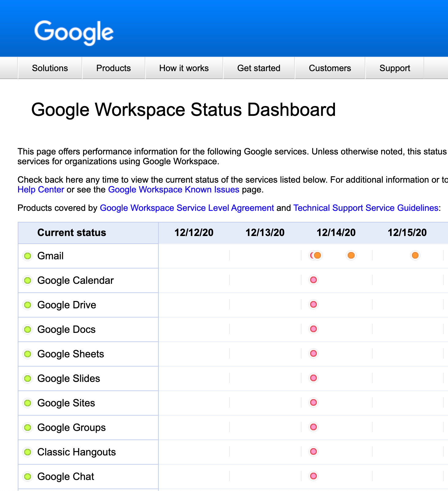Click the Google Docs service name
448x491 pixels.
(x=66, y=329)
